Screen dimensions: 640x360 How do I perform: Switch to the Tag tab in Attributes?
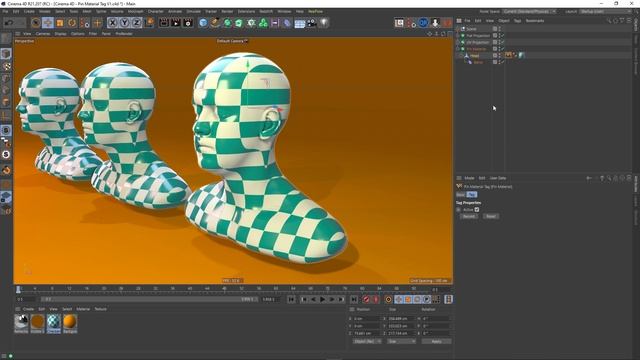click(472, 195)
